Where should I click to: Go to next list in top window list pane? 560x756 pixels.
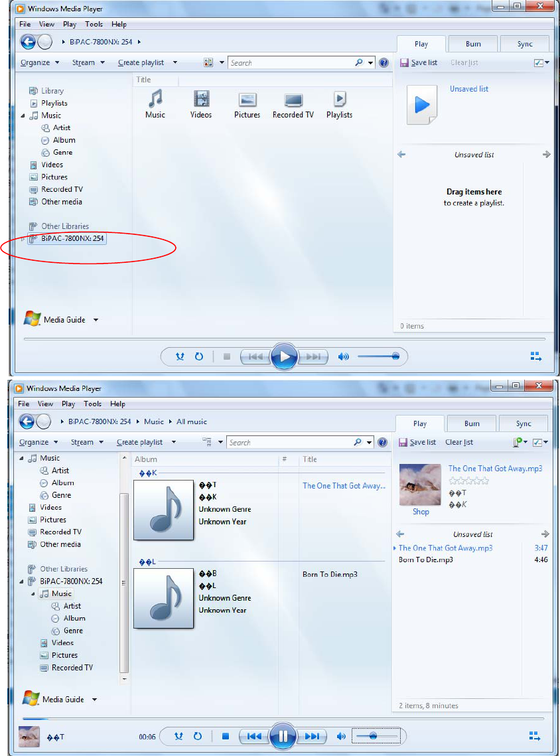546,155
